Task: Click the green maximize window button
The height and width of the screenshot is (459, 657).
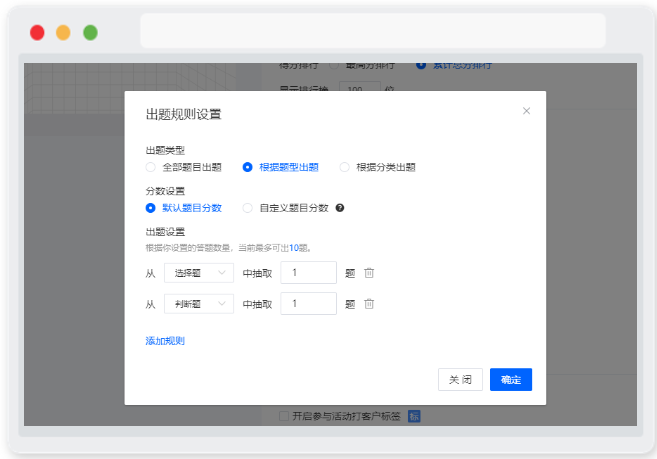Action: click(x=90, y=32)
